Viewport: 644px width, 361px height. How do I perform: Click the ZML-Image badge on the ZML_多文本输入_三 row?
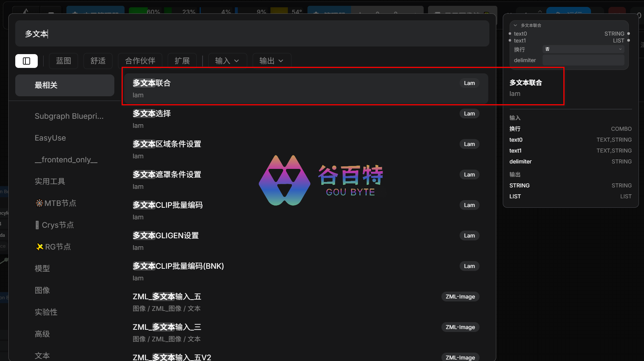tap(460, 327)
